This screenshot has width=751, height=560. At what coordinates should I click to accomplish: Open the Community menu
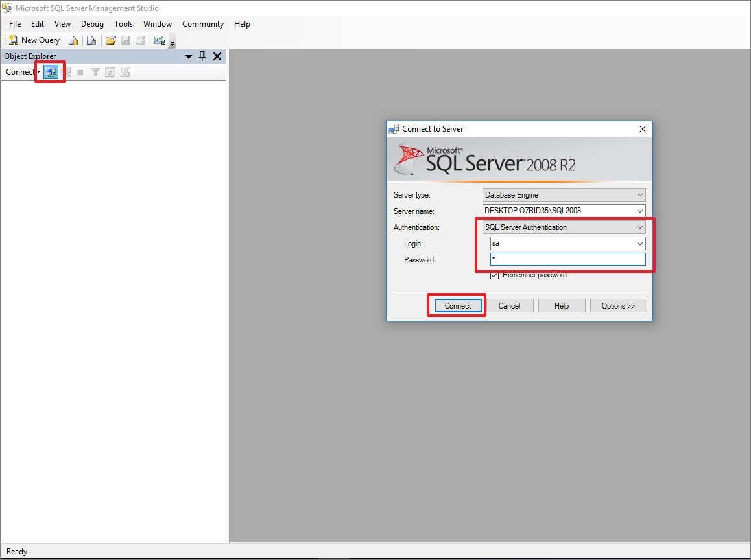click(x=202, y=24)
